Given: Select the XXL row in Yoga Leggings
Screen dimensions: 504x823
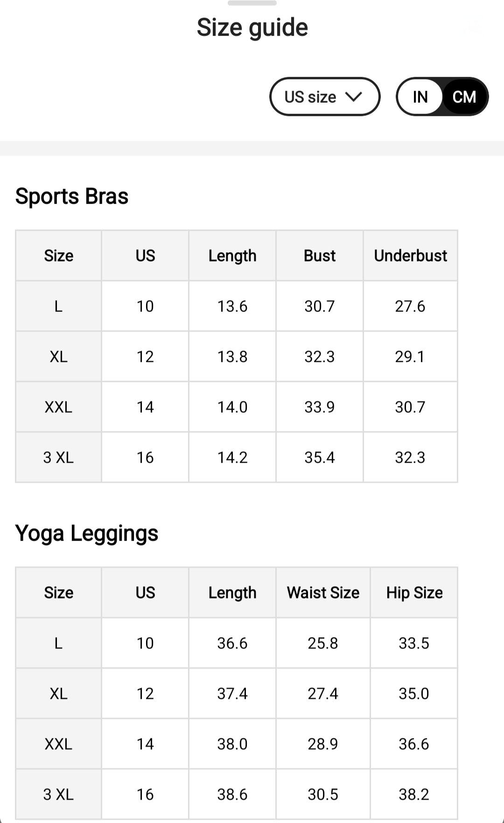Looking at the screenshot, I should pyautogui.click(x=58, y=744).
